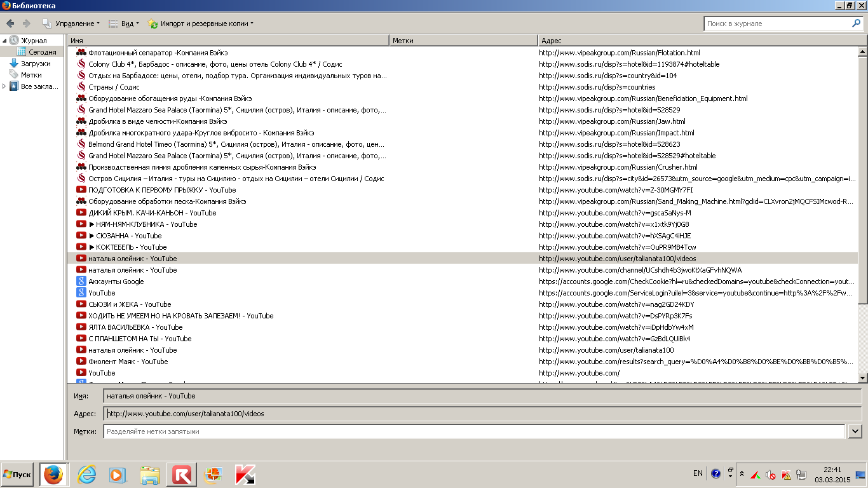Click the search magnifier icon
This screenshot has height=488, width=868.
pyautogui.click(x=857, y=24)
